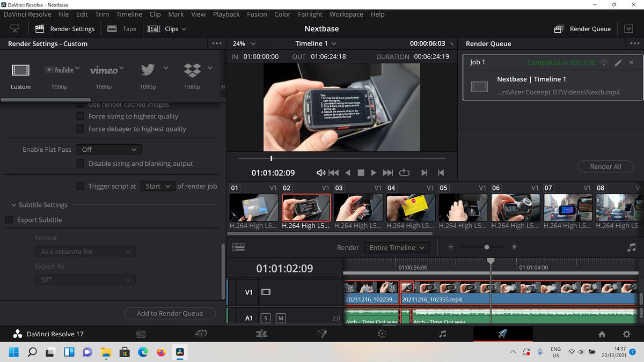Image resolution: width=644 pixels, height=362 pixels.
Task: Open the File menu
Action: pos(63,14)
